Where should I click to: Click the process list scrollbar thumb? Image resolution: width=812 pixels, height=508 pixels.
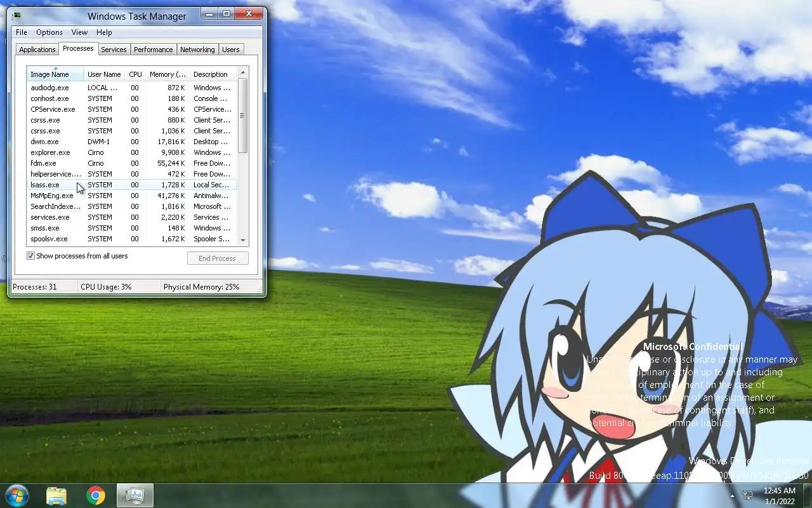click(x=243, y=116)
